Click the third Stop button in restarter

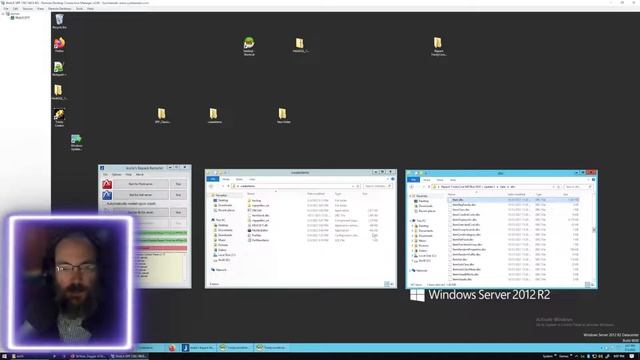coord(178,212)
